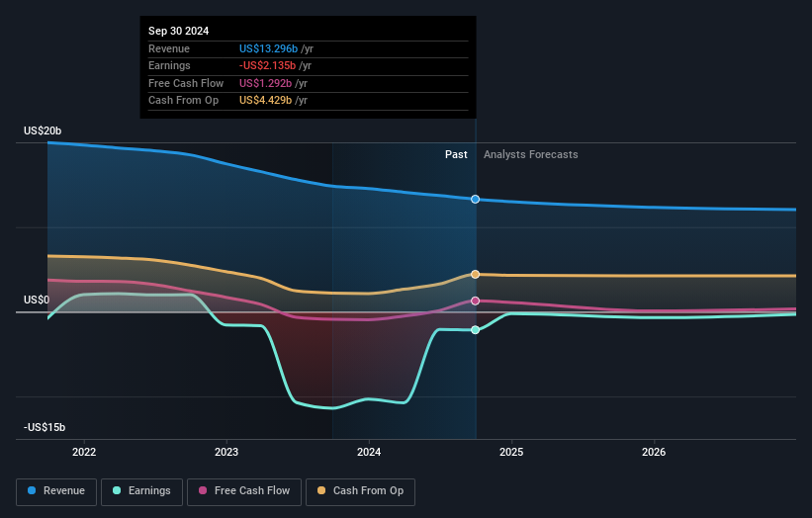The height and width of the screenshot is (518, 812).
Task: Click the pink Free Cash Flow data point
Action: pyautogui.click(x=475, y=301)
